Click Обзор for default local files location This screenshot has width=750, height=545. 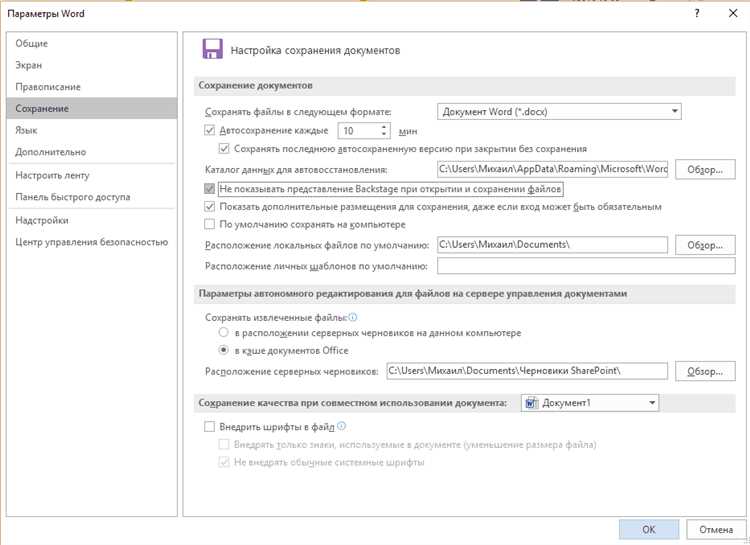pos(705,245)
